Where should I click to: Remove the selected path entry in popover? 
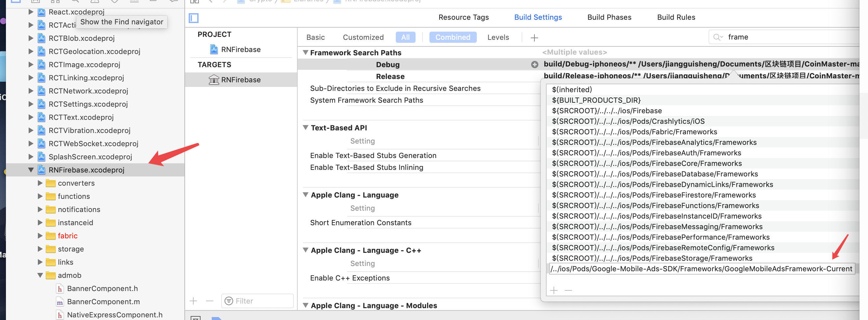click(568, 290)
